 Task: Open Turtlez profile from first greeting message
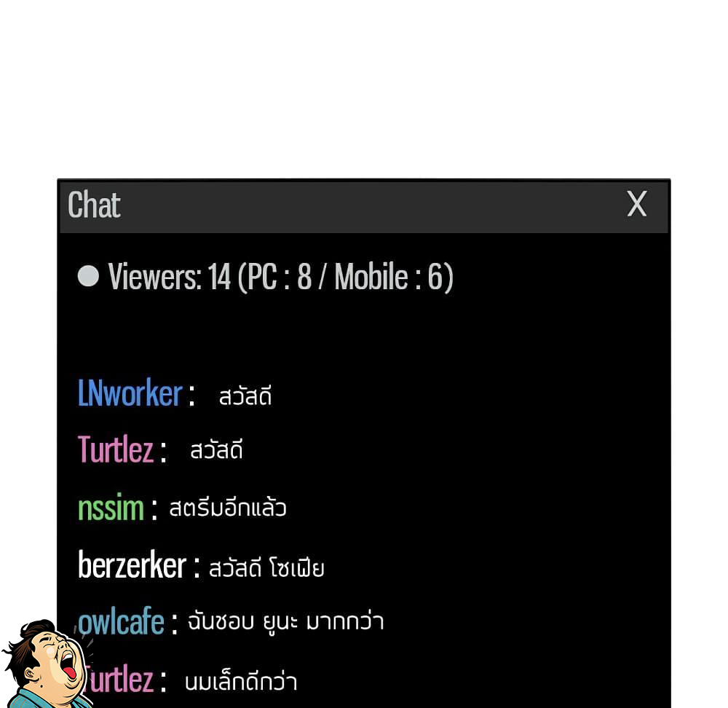pyautogui.click(x=116, y=449)
